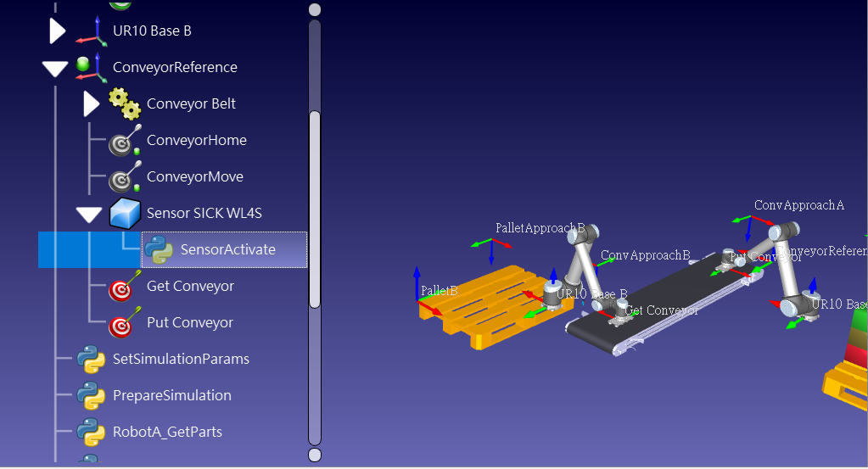Viewport: 868px width, 469px height.
Task: Click the SetSimulationParams Python icon
Action: [91, 360]
